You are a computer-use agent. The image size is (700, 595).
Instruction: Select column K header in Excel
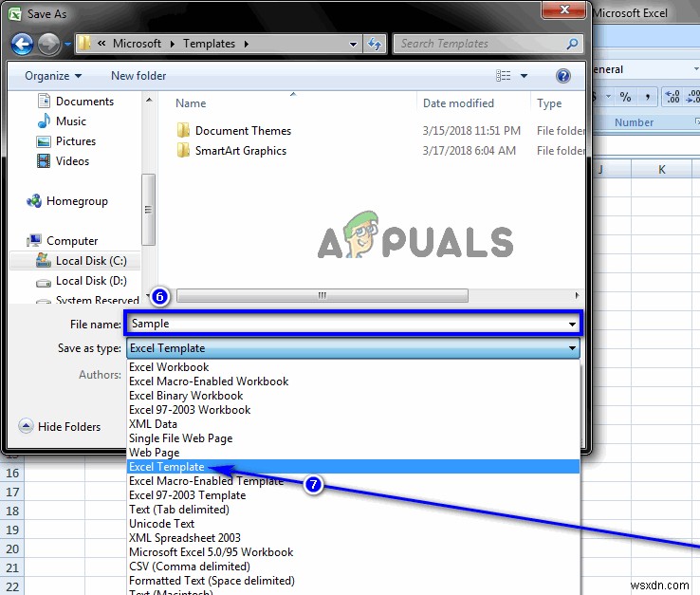pos(662,170)
